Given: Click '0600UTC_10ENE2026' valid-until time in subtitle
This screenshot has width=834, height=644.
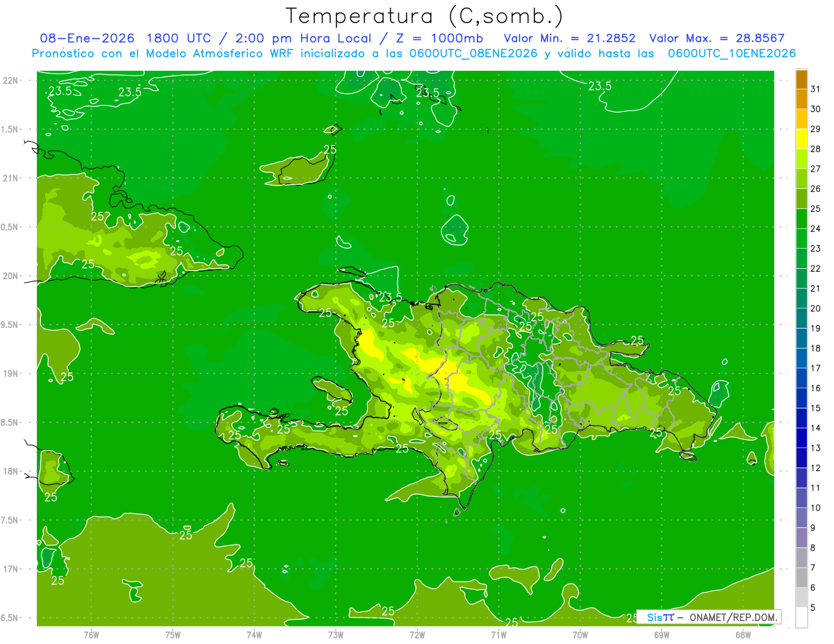Looking at the screenshot, I should (732, 53).
